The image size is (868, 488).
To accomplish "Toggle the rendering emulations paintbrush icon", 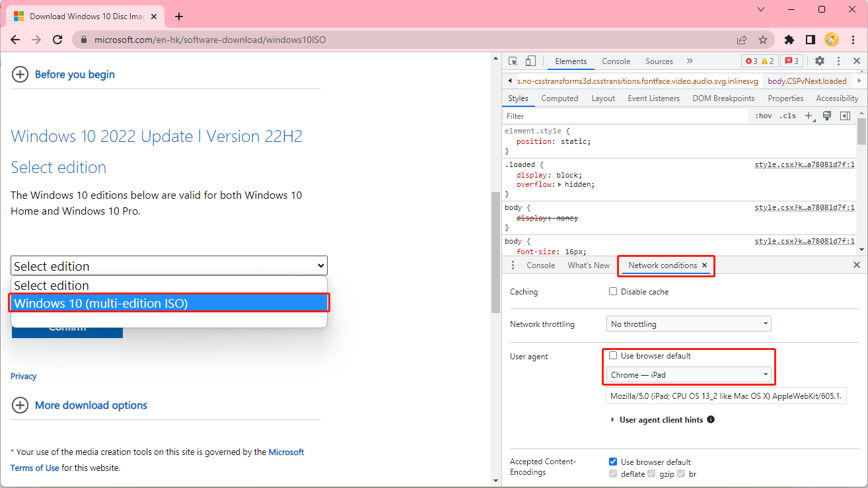I will [x=826, y=116].
